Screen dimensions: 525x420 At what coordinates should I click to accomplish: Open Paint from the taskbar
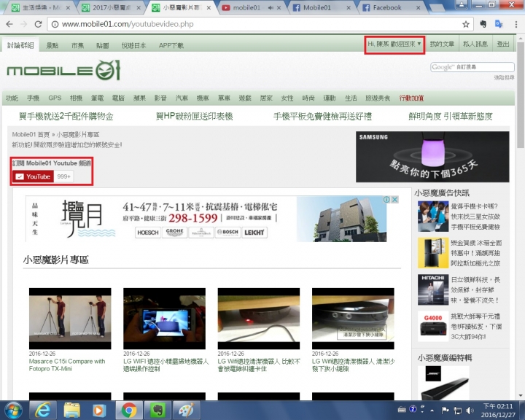coord(186,411)
